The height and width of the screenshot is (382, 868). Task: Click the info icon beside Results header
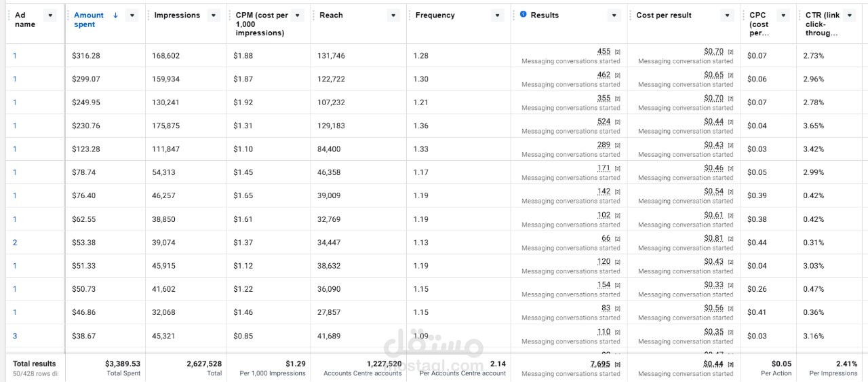(x=523, y=14)
